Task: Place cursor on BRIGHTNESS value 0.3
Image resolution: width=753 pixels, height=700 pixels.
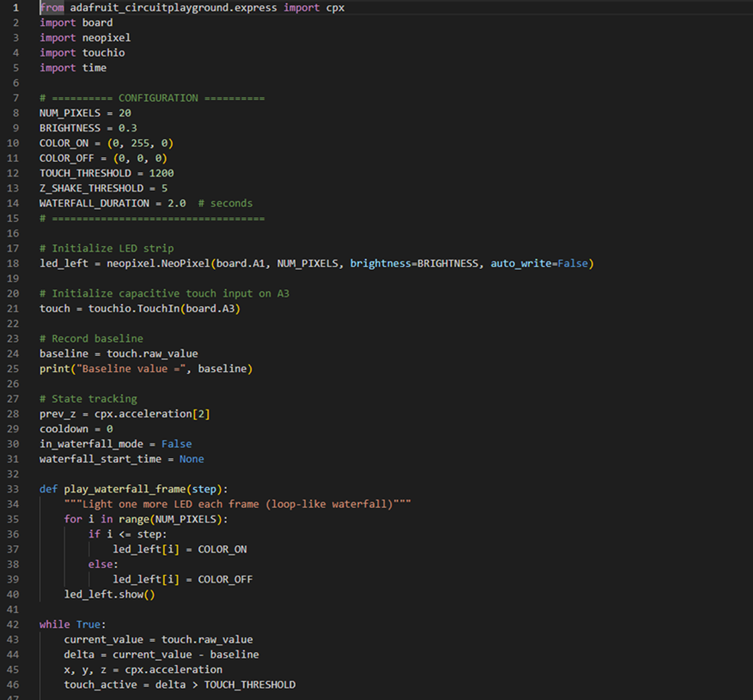Action: click(128, 128)
